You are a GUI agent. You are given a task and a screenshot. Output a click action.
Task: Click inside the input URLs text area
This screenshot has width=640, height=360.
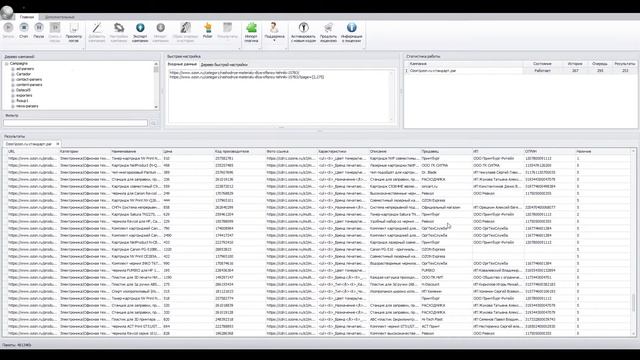[x=281, y=96]
